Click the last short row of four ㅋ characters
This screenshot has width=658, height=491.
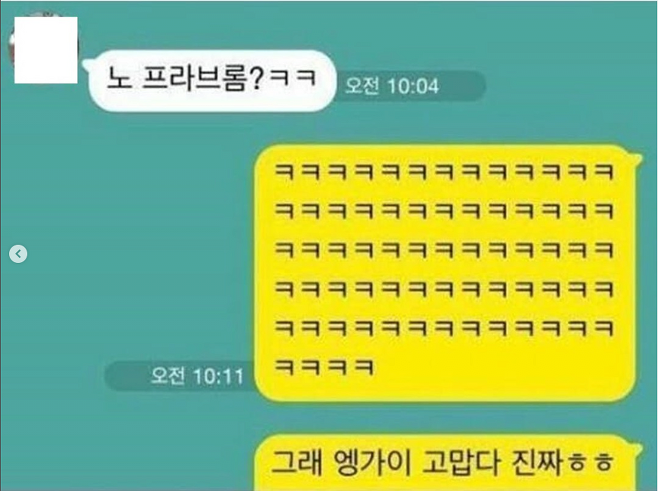click(324, 367)
